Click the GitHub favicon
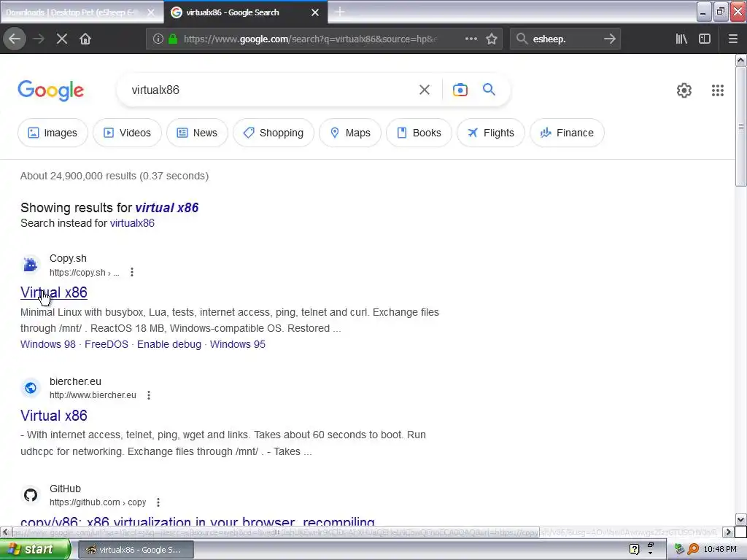Viewport: 747px width, 560px height. click(x=31, y=495)
